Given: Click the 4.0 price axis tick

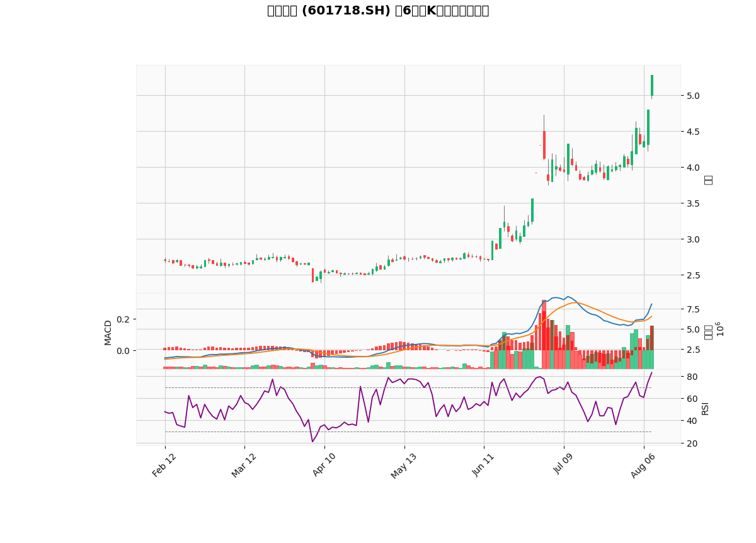Looking at the screenshot, I should coord(692,168).
